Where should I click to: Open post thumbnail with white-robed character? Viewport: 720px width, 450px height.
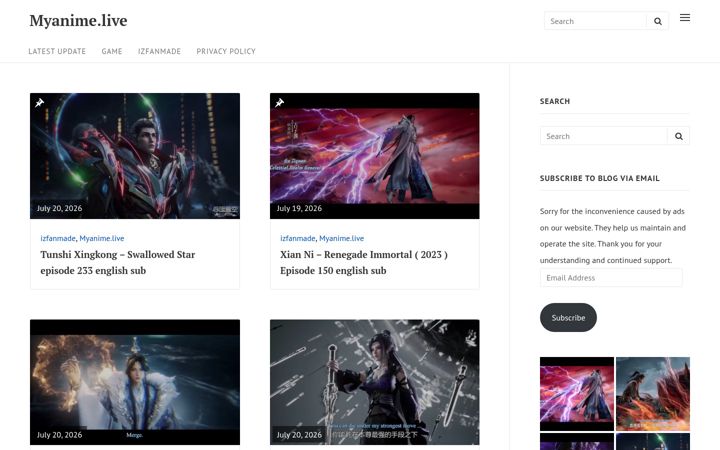coord(135,382)
